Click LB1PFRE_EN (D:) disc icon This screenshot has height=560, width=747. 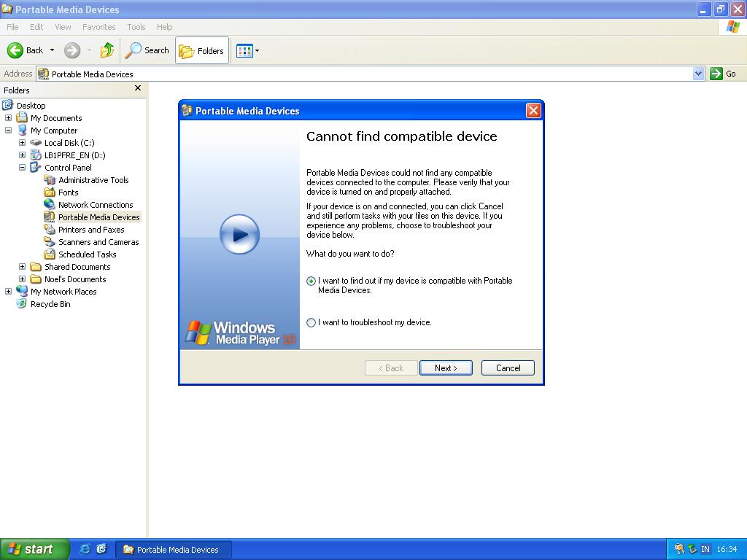pyautogui.click(x=36, y=155)
